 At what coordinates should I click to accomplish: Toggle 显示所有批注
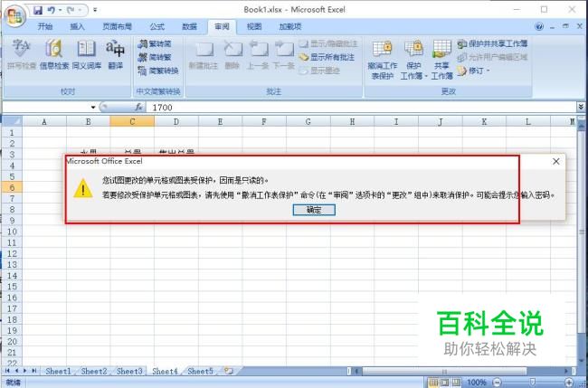pyautogui.click(x=327, y=57)
